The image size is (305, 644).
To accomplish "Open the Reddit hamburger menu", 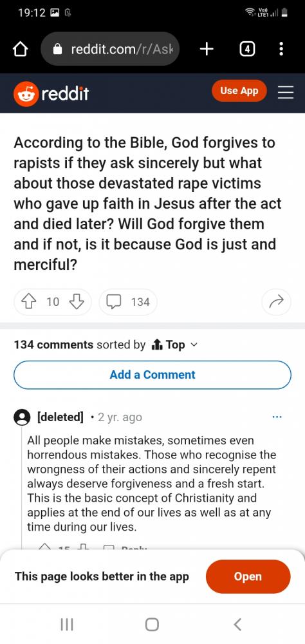I will pyautogui.click(x=286, y=92).
